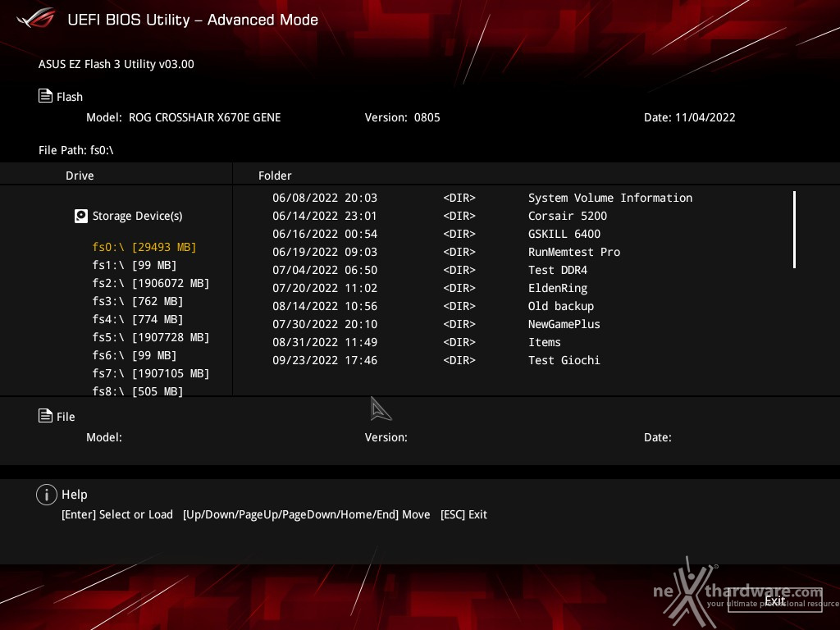840x630 pixels.
Task: Open the Test DDR4 folder
Action: [558, 270]
